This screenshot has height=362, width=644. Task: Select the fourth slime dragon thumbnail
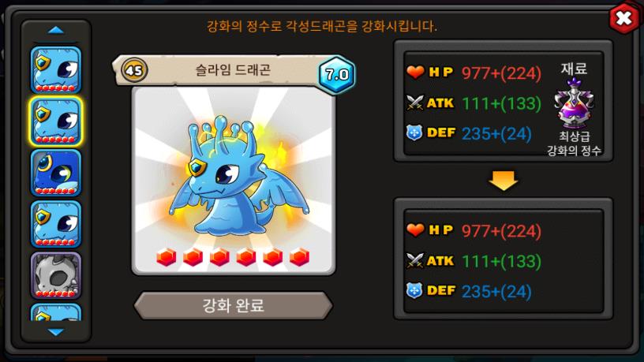(x=56, y=224)
